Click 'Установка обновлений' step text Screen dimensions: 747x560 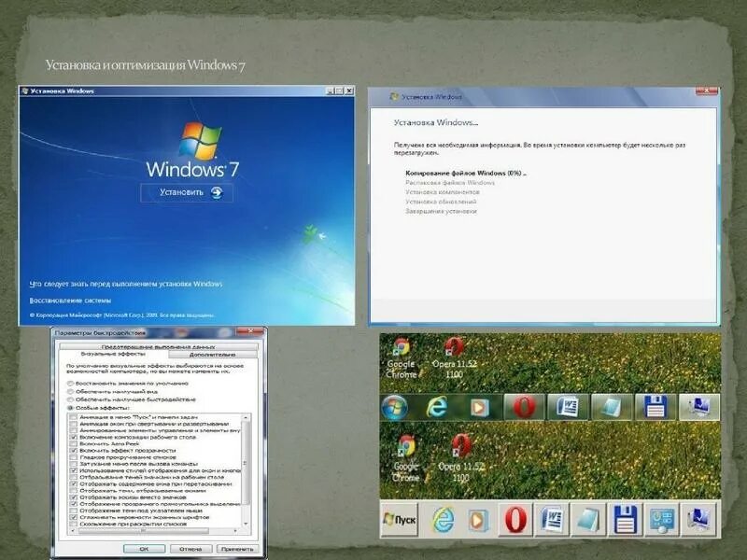(x=441, y=202)
